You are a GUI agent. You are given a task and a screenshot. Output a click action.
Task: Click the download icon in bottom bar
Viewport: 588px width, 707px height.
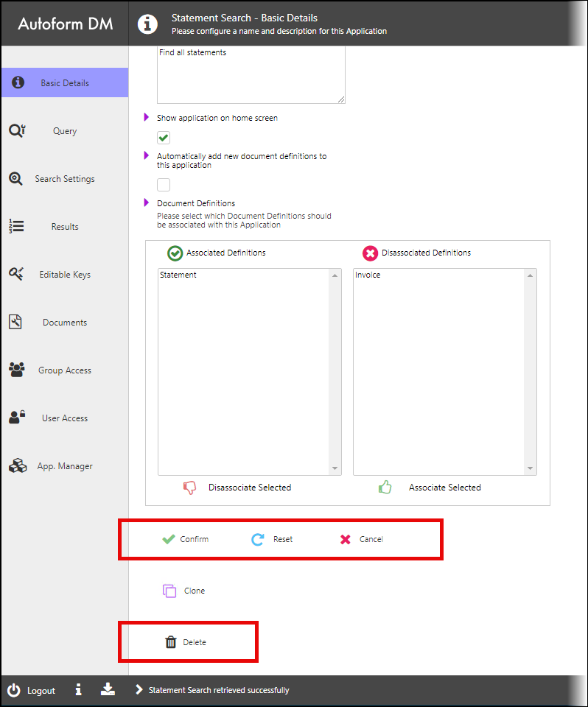click(108, 689)
